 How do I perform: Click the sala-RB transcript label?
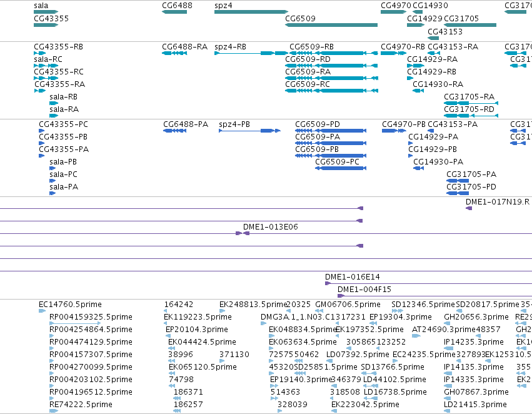coord(63,97)
